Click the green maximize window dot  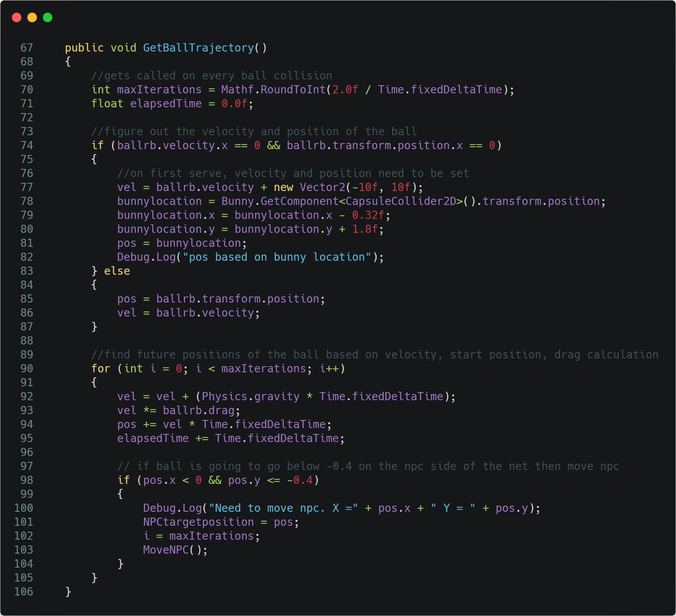pyautogui.click(x=48, y=17)
